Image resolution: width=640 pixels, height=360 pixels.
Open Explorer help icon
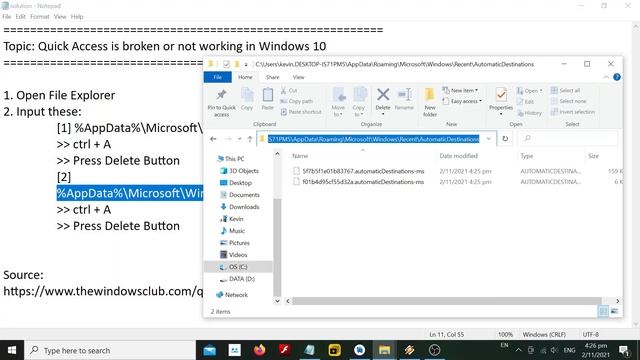click(617, 77)
